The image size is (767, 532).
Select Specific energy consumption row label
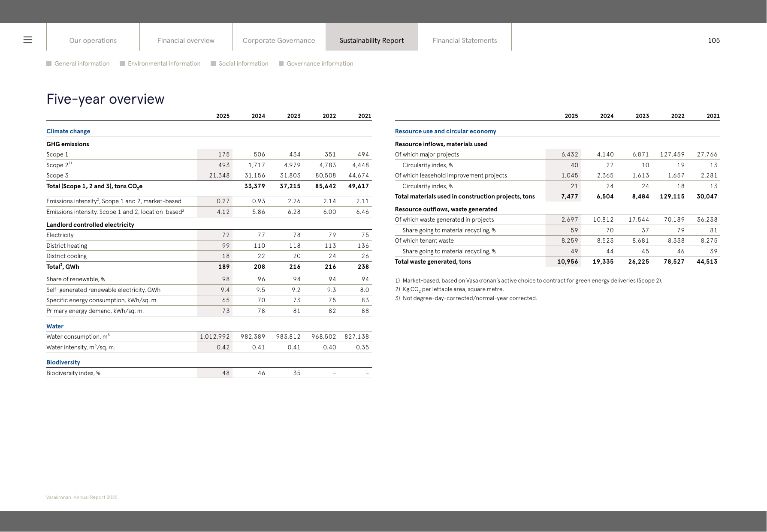(x=102, y=300)
